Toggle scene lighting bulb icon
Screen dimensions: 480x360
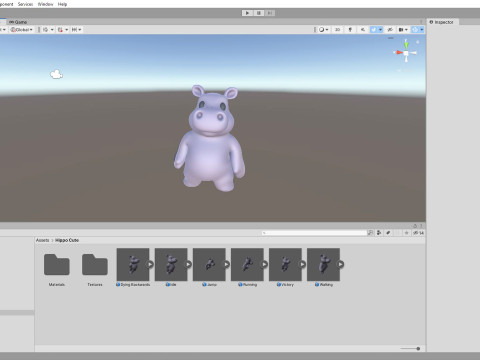(x=350, y=30)
